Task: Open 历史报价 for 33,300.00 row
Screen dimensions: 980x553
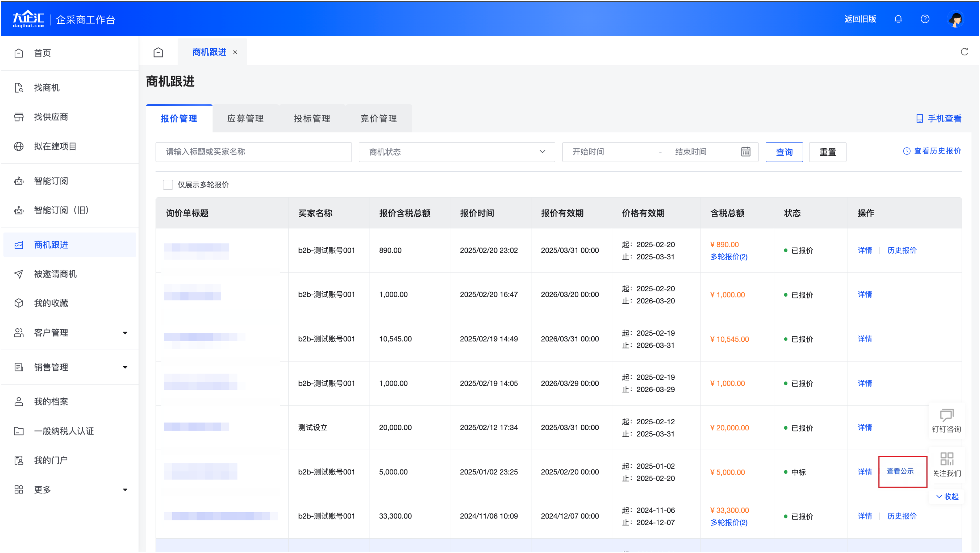Action: pos(902,516)
